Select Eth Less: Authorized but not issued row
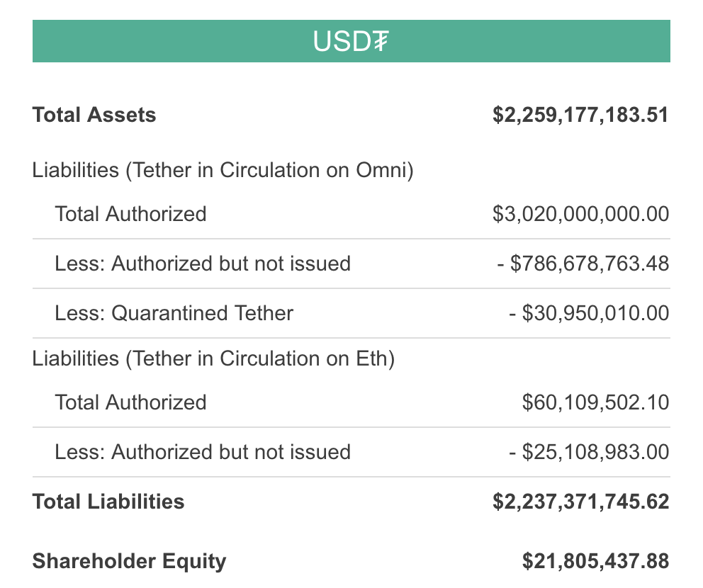This screenshot has width=703, height=588. 351,452
